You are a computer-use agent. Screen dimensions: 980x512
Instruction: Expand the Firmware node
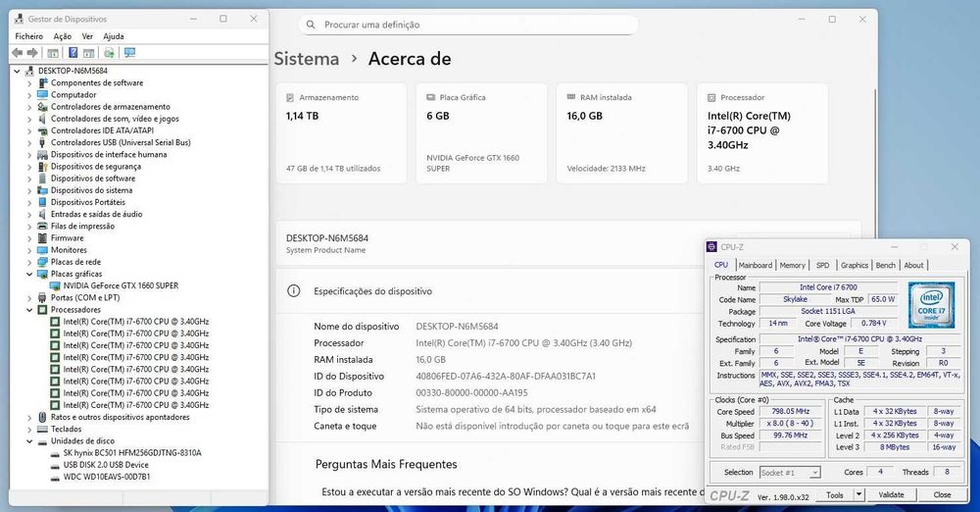(x=29, y=237)
